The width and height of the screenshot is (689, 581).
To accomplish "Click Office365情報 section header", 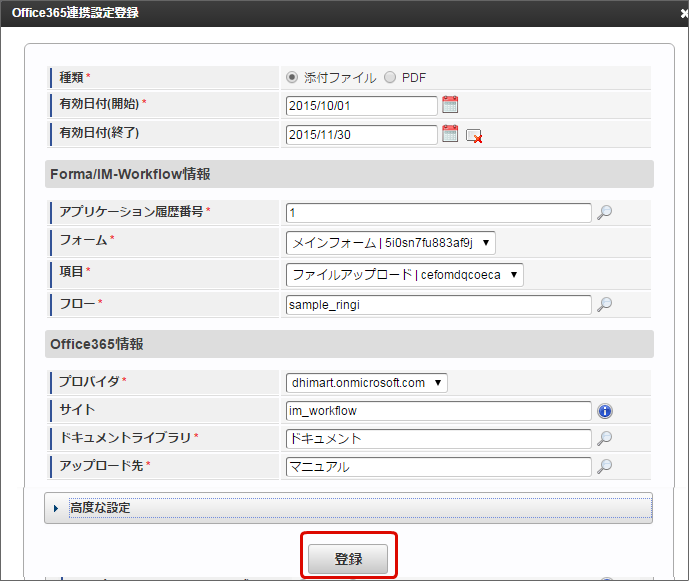I will [349, 344].
